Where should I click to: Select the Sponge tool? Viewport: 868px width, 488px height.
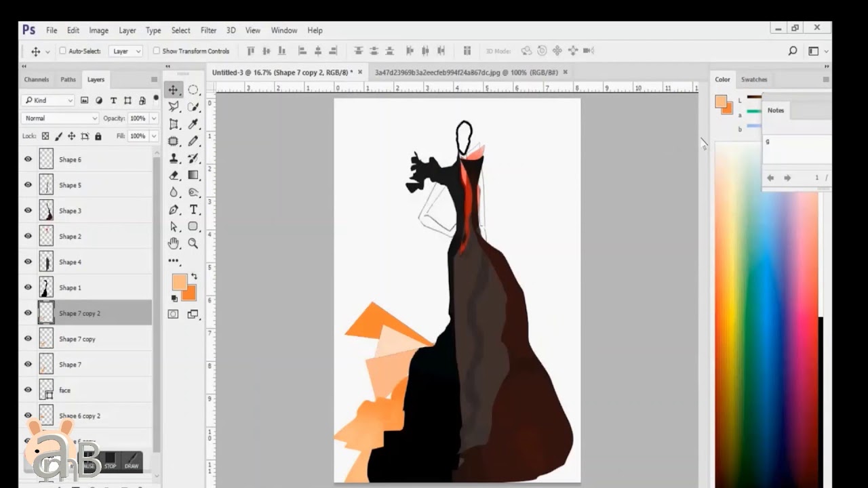point(193,192)
